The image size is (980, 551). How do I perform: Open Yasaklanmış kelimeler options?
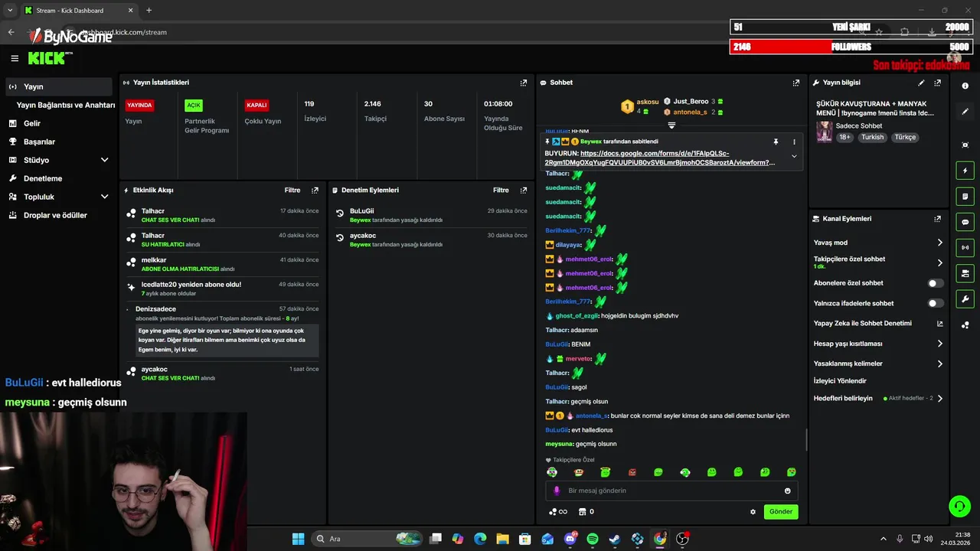(940, 364)
